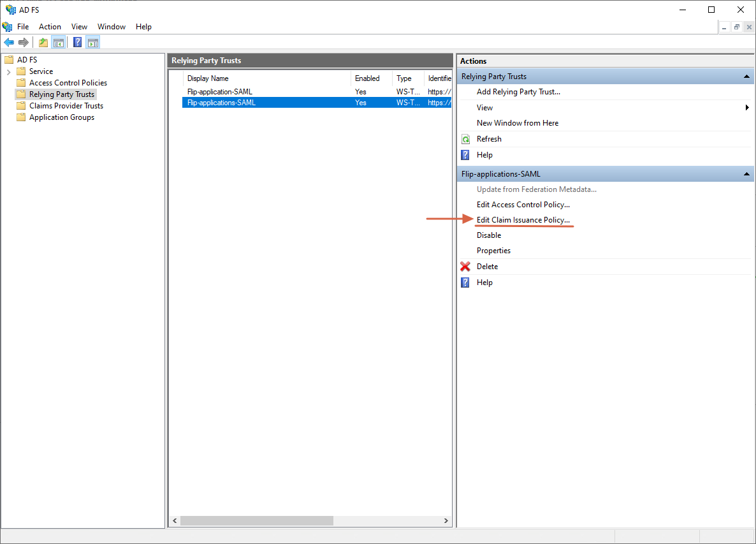Image resolution: width=756 pixels, height=544 pixels.
Task: Click the blue Back arrow in the toolbar
Action: (9, 43)
